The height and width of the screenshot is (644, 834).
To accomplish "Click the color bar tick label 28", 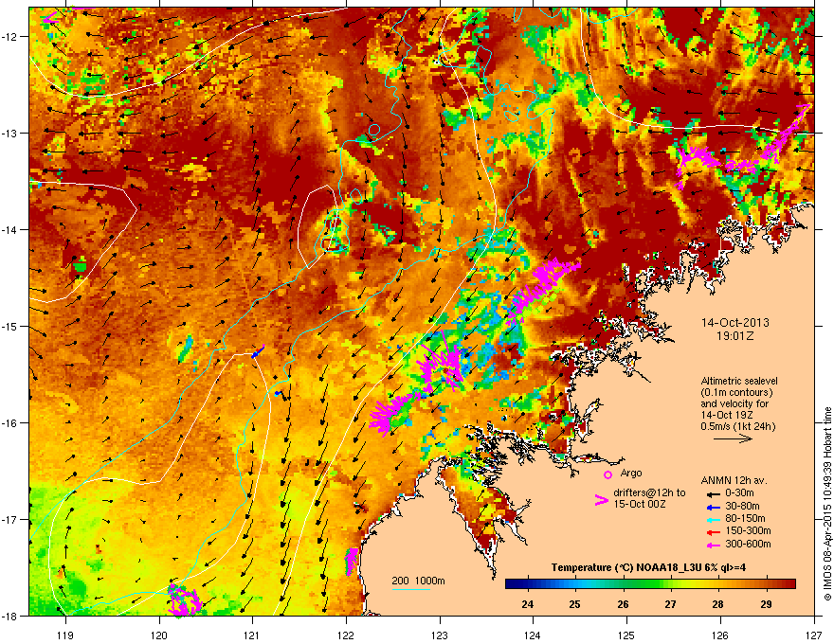I will [x=717, y=604].
